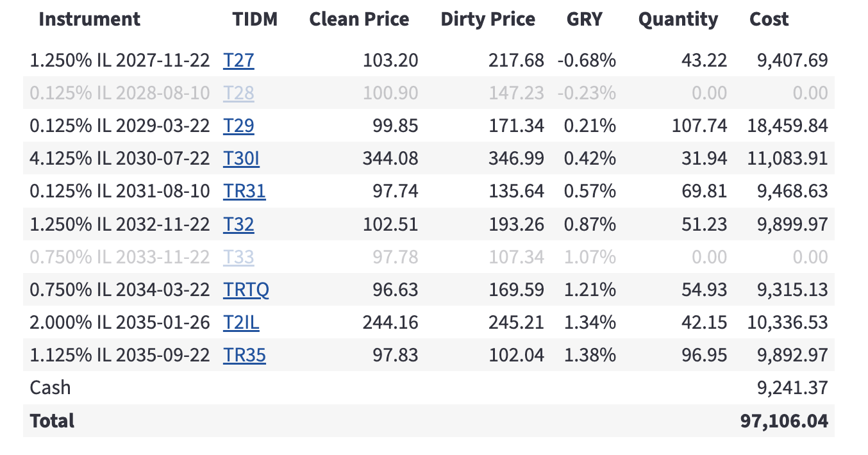This screenshot has width=868, height=455.
Task: Select the Total cost value 97,106.04
Action: (x=784, y=421)
